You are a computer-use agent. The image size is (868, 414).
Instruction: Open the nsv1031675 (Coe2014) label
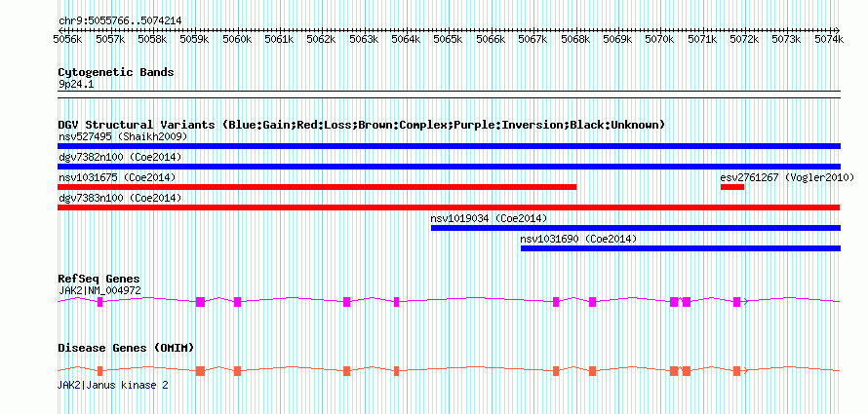tap(117, 177)
